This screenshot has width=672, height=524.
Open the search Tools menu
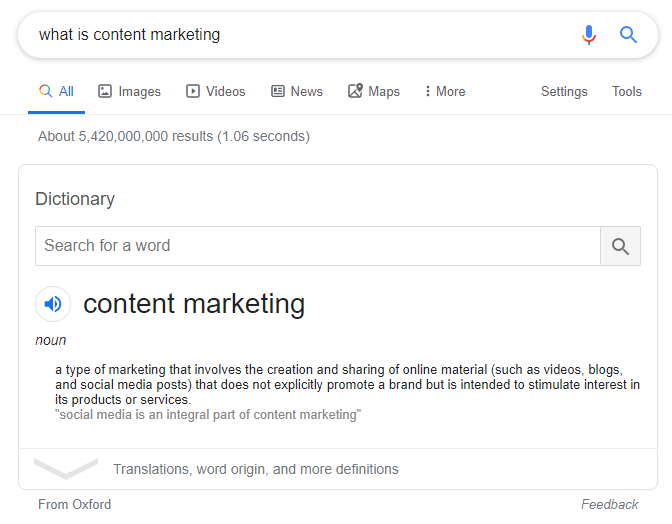627,91
